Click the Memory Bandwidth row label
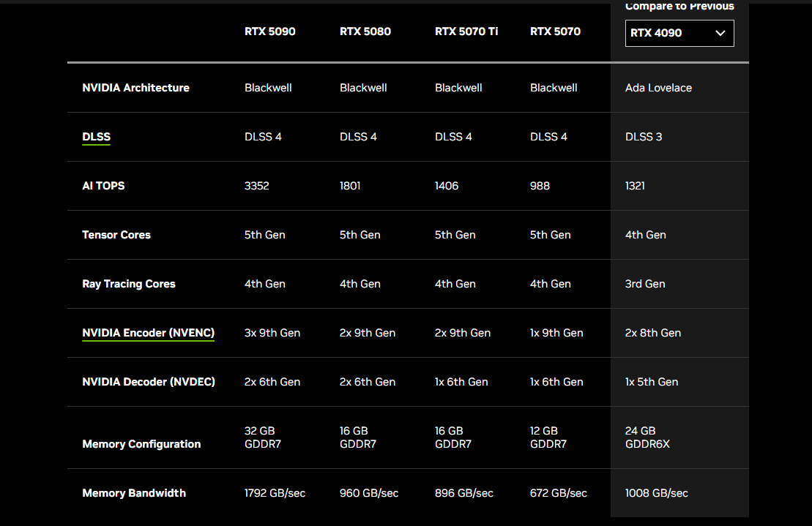This screenshot has height=526, width=812. tap(134, 493)
